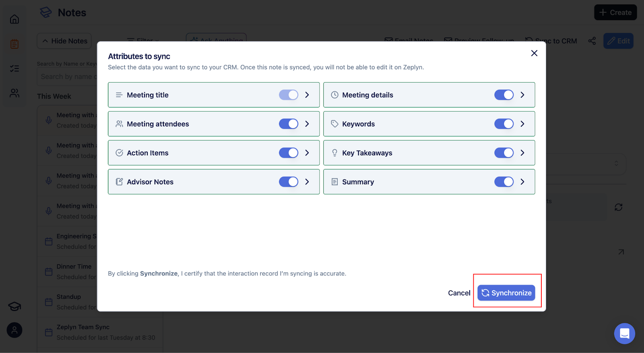Turn off Advisor Notes toggle

click(289, 182)
